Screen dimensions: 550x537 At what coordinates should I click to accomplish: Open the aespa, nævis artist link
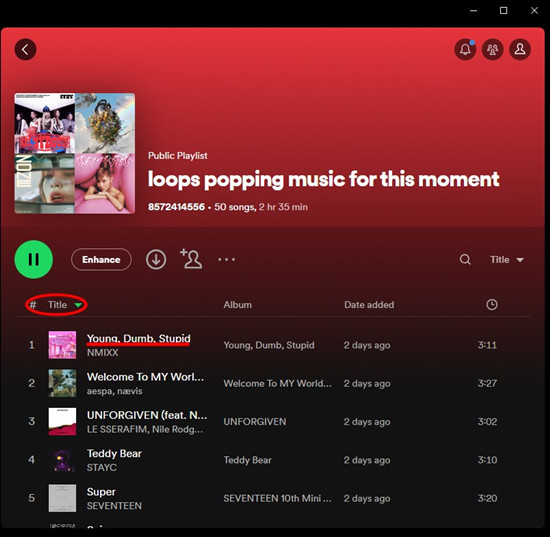[114, 391]
